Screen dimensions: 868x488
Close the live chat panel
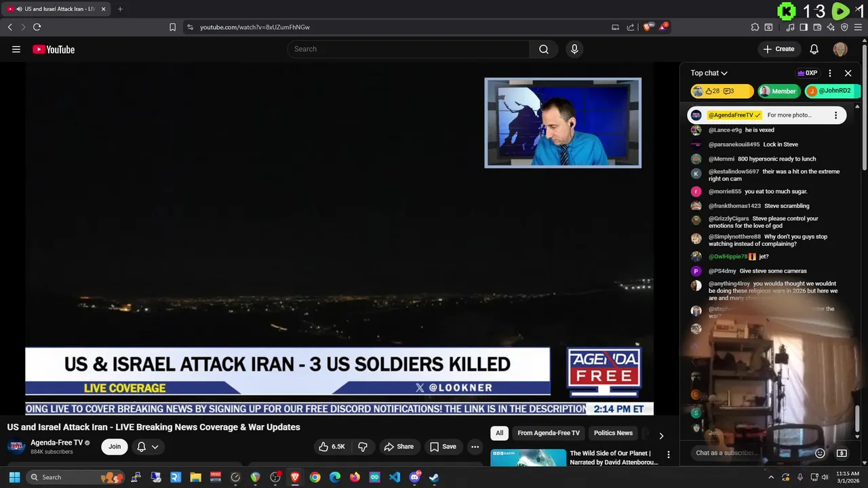(x=848, y=73)
